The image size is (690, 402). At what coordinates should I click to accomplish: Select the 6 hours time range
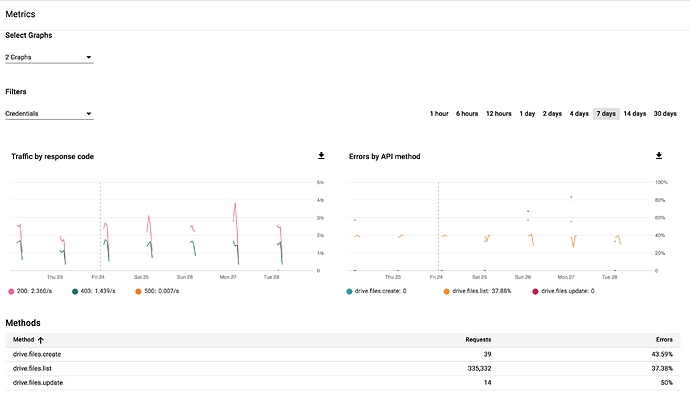466,113
